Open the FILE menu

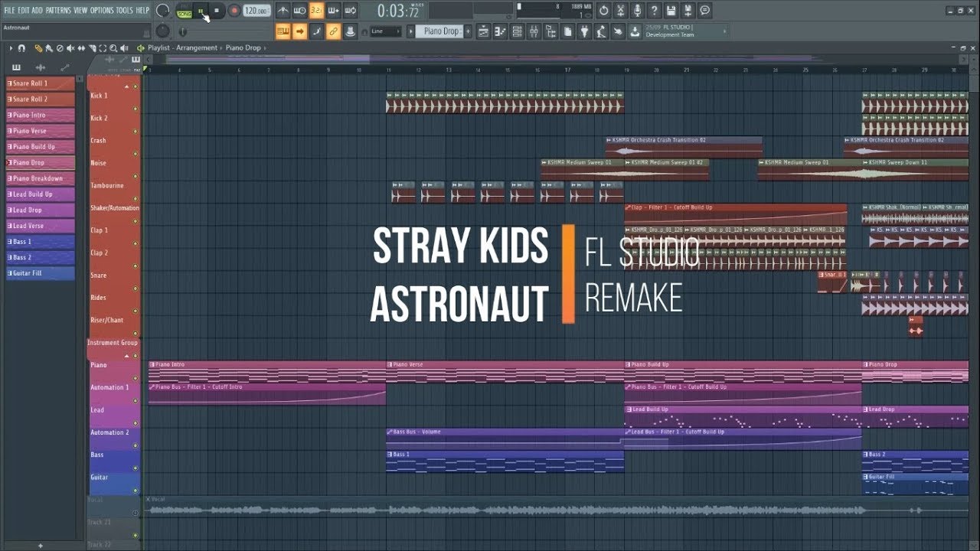pos(10,10)
